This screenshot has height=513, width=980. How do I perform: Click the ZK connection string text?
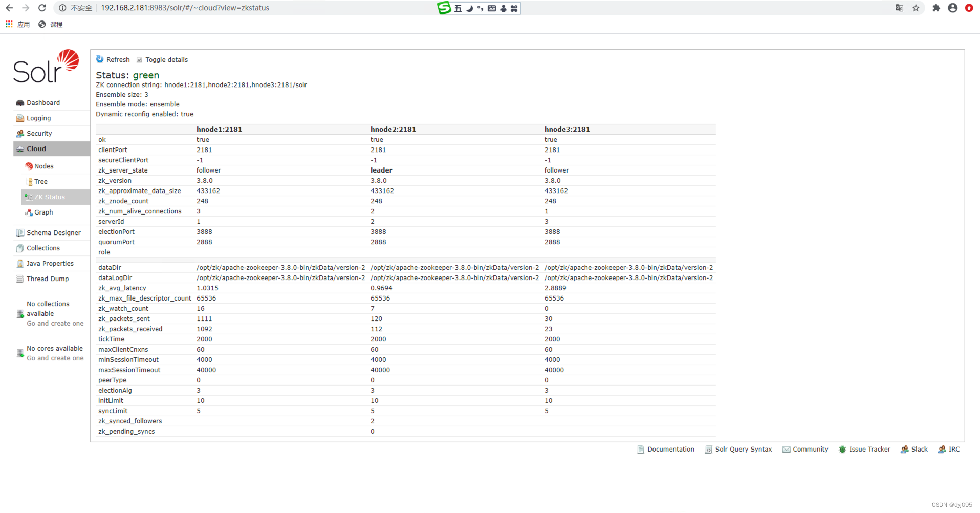201,85
